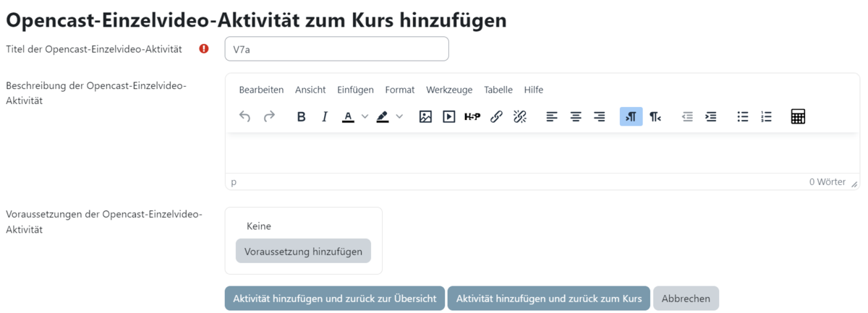Open the Einfügen menu

(x=355, y=90)
